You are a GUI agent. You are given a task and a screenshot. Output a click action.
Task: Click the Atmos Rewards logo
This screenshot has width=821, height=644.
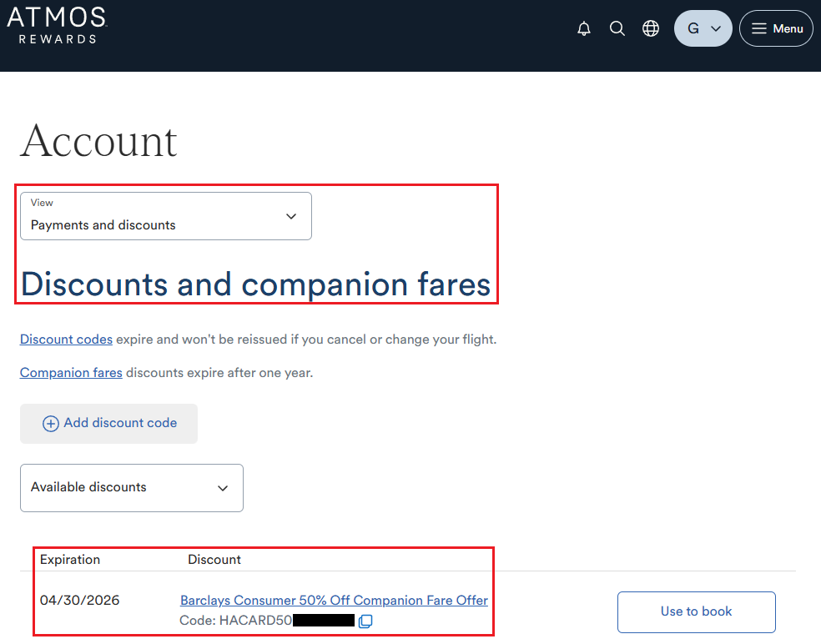[x=57, y=25]
